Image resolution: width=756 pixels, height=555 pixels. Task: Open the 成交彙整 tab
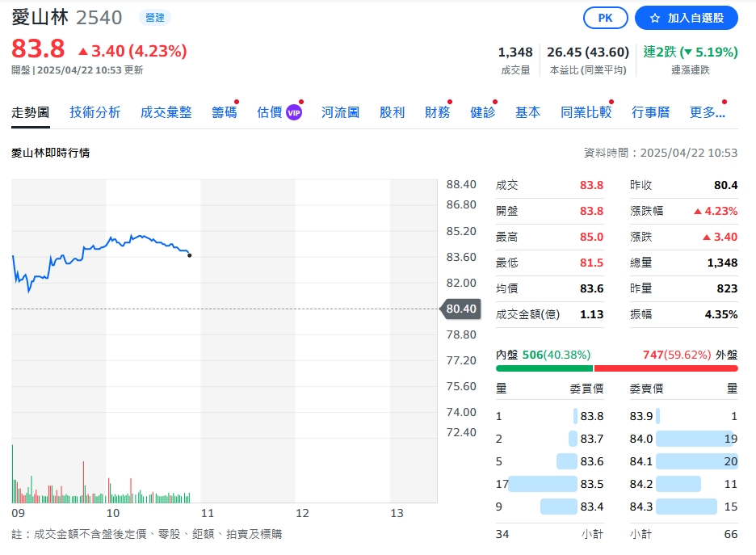coord(166,112)
